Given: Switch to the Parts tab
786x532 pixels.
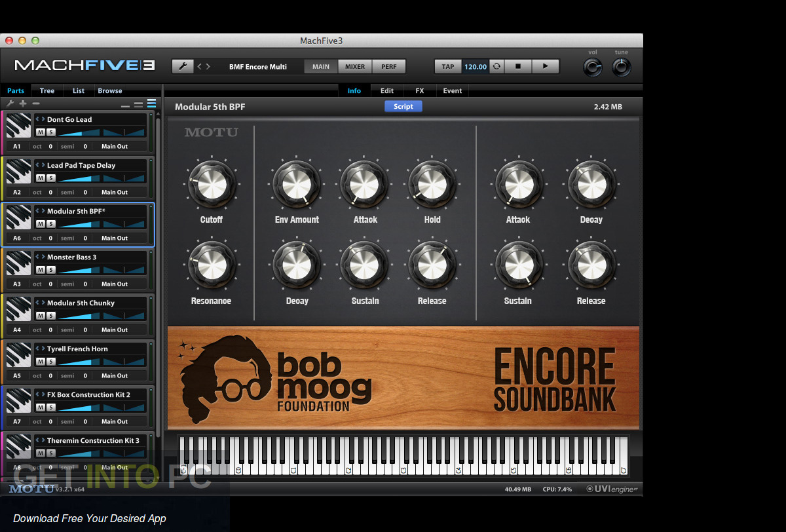Looking at the screenshot, I should (16, 90).
